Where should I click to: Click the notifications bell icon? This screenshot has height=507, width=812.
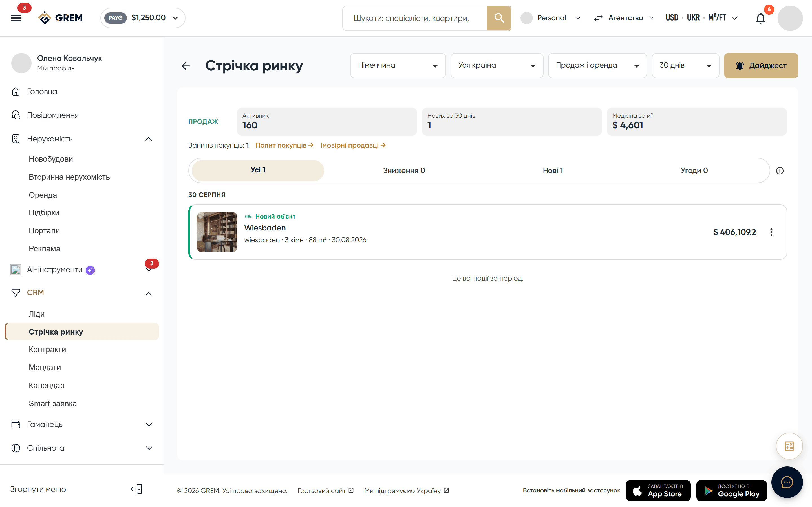[760, 18]
